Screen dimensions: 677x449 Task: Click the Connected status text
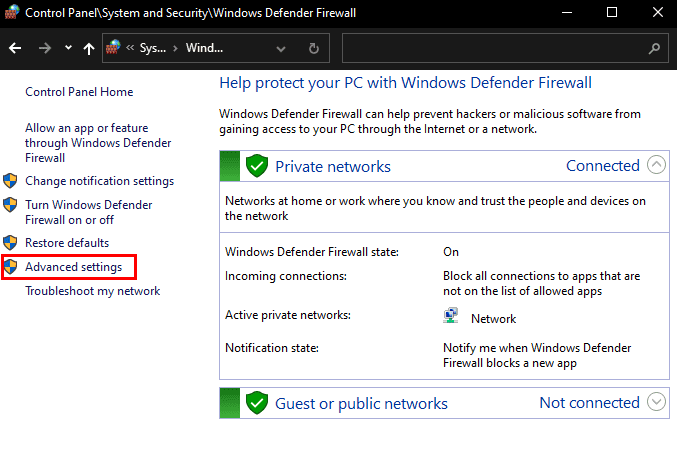tap(603, 166)
